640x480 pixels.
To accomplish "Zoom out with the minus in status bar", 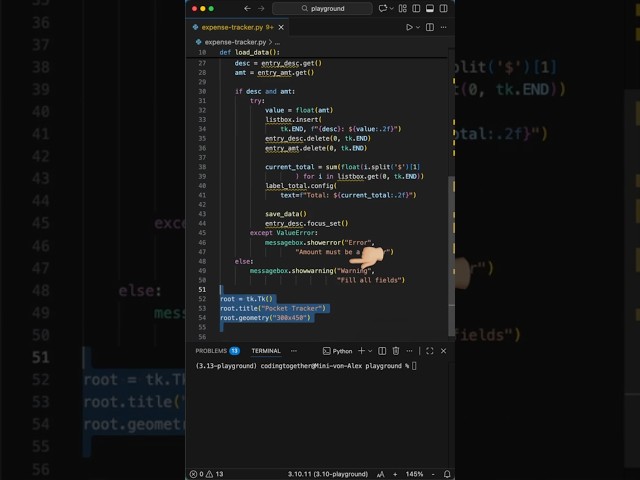I will tap(433, 474).
